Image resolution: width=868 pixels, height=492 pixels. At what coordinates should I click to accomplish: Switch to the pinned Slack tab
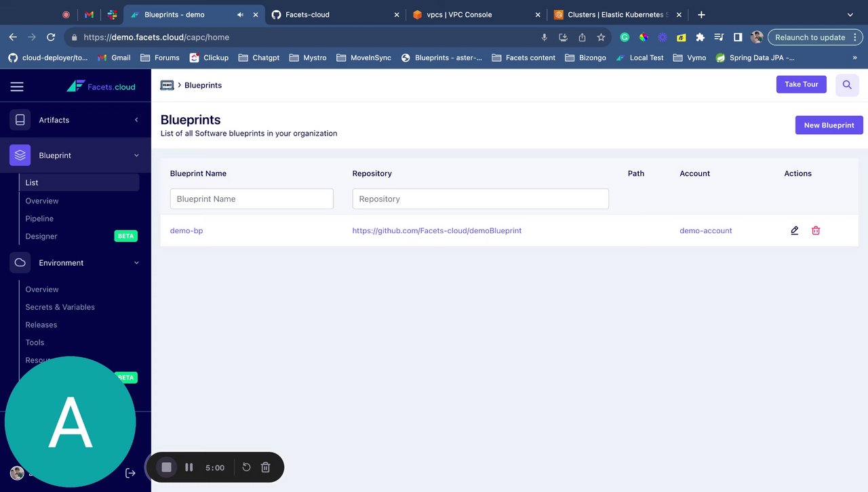111,14
